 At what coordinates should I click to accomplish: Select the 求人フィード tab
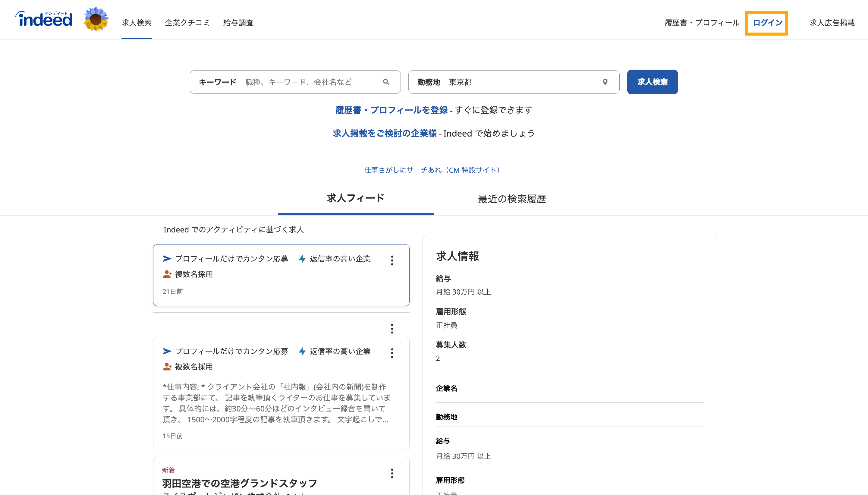pyautogui.click(x=356, y=198)
